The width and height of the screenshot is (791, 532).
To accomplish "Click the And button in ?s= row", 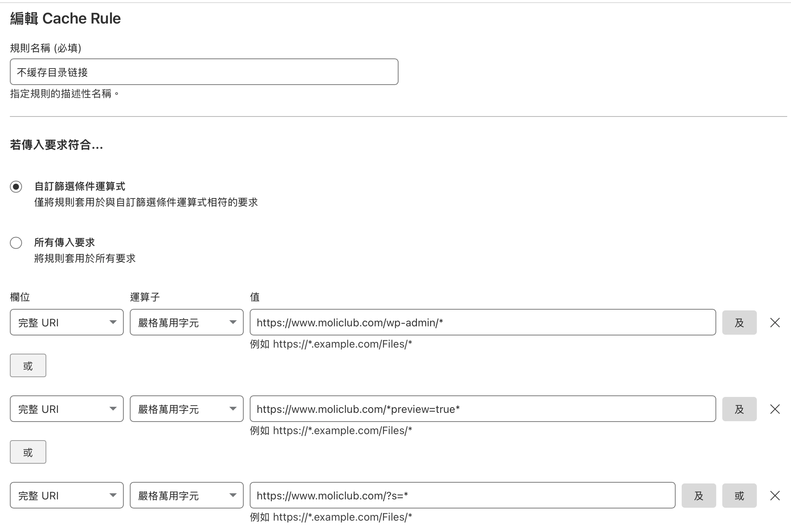I will 699,496.
